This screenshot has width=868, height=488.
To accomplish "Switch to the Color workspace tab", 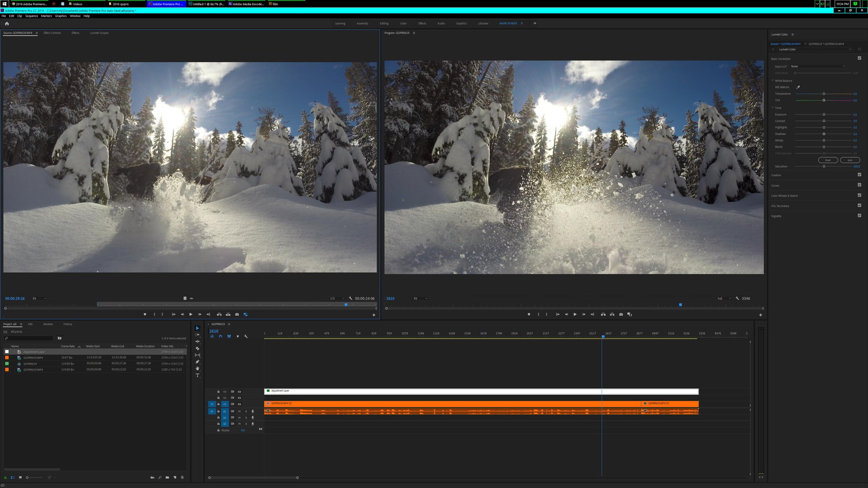I will (403, 24).
